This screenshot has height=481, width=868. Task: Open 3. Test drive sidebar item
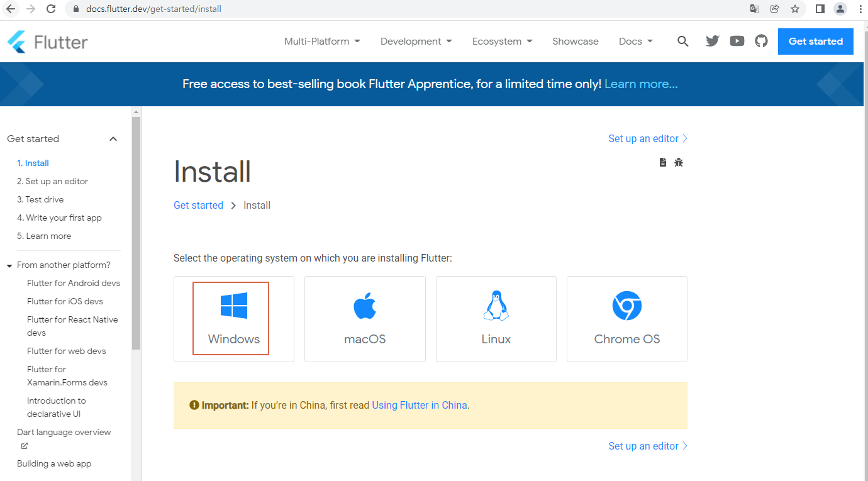pos(40,199)
